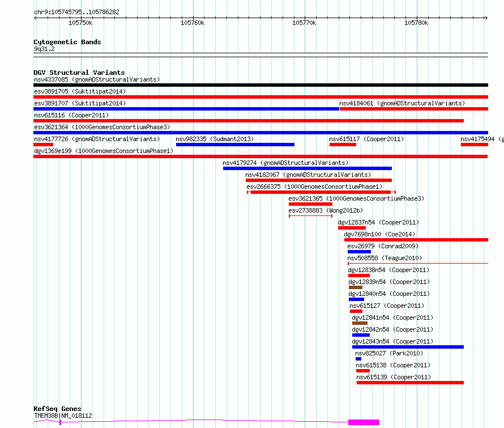
Task: Open the TMEM38B|NM_018112 gene label
Action: [x=63, y=416]
